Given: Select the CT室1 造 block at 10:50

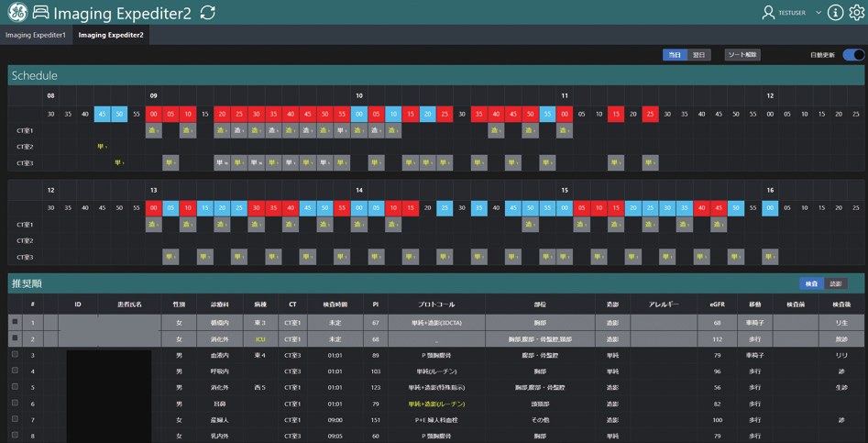Looking at the screenshot, I should point(531,130).
